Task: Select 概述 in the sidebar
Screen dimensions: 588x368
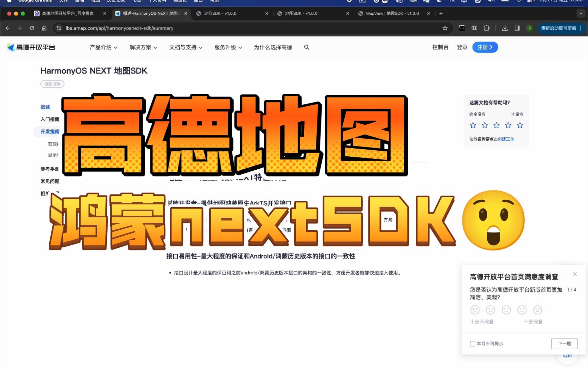Action: [45, 107]
